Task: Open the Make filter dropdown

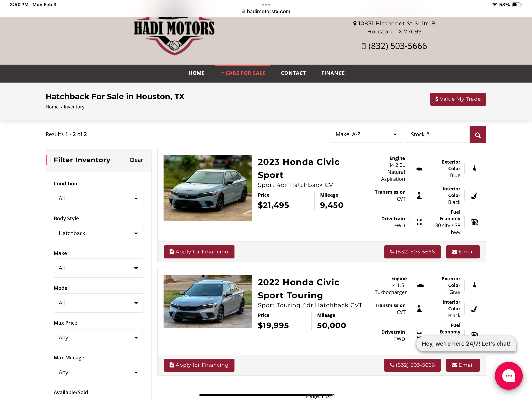Action: point(99,268)
